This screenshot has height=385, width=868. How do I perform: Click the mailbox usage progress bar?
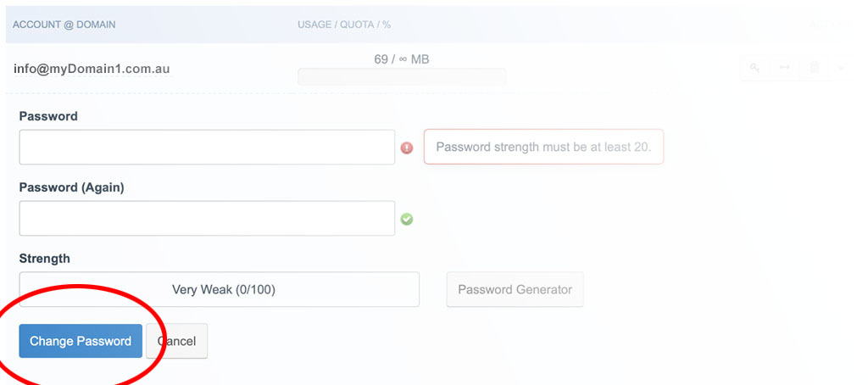tap(402, 77)
